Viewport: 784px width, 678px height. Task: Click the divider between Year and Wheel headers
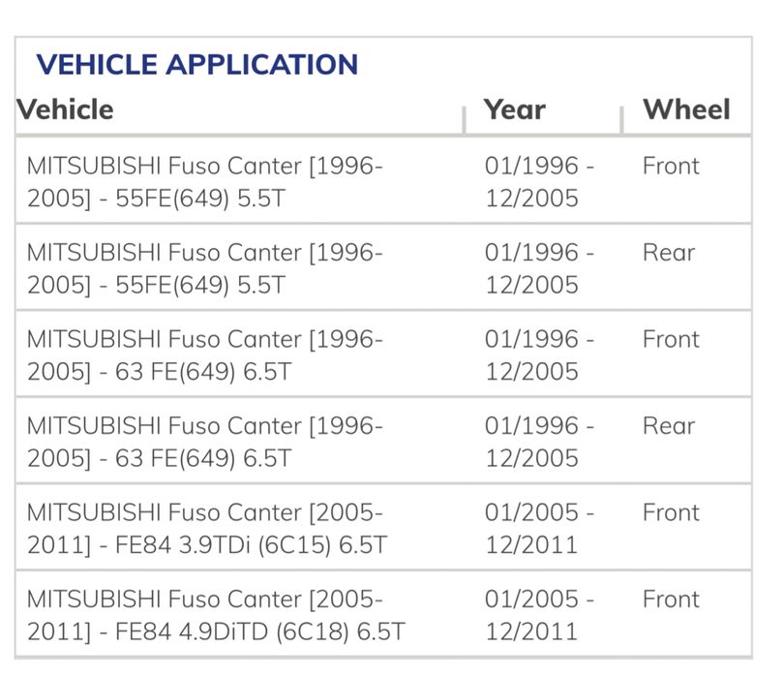pyautogui.click(x=620, y=117)
